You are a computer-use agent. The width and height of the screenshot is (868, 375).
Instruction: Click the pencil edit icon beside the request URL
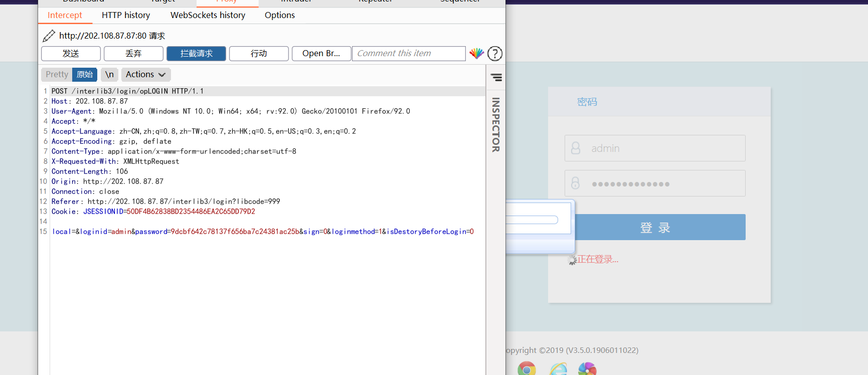tap(49, 36)
